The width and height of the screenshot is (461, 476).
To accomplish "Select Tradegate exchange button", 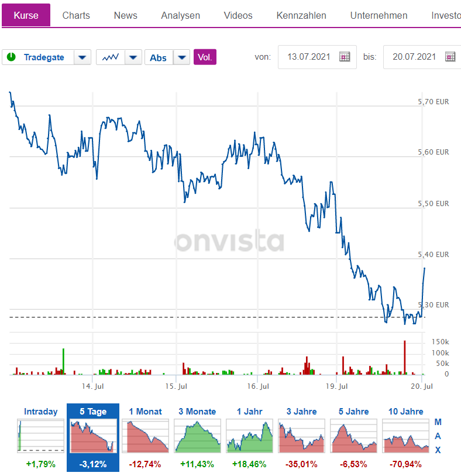I will click(x=44, y=57).
